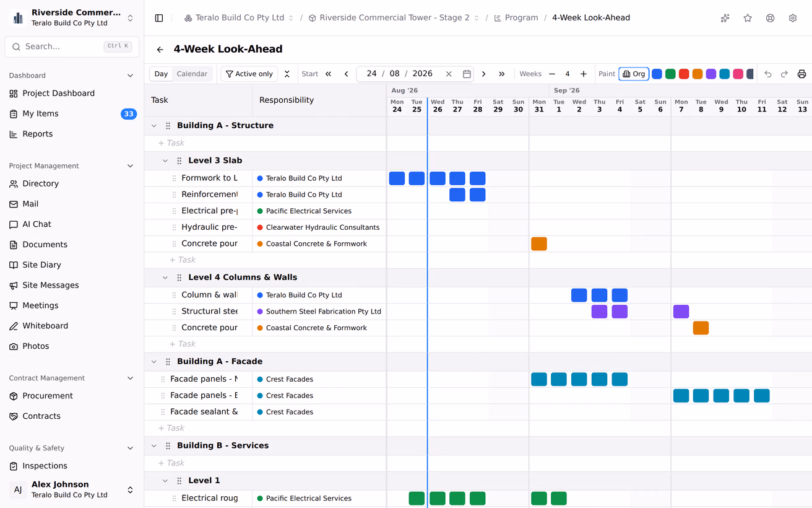Switch to Day view

[161, 74]
